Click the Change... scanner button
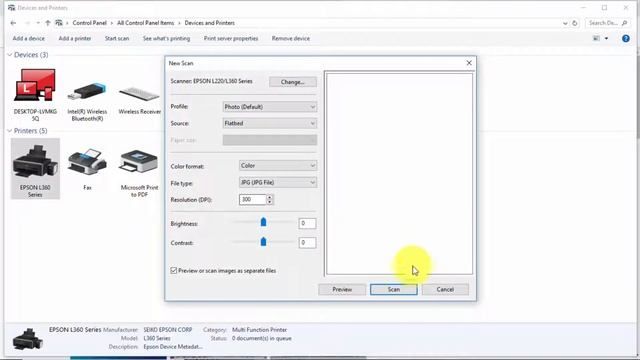 (x=293, y=82)
